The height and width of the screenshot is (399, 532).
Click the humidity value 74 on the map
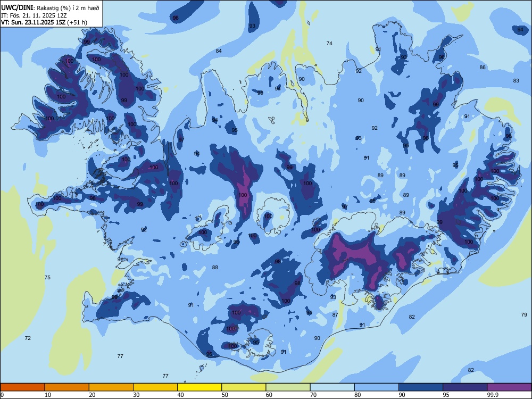[x=329, y=44]
